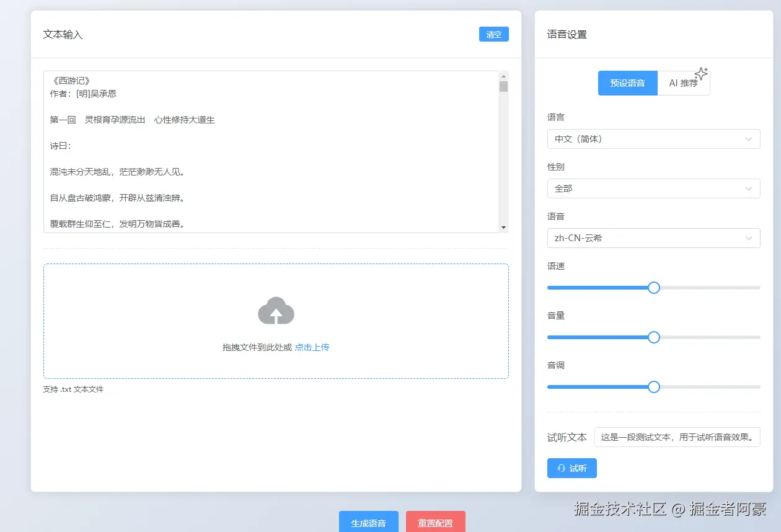The height and width of the screenshot is (532, 781).
Task: Click the headphone icon on 试听 button
Action: click(562, 468)
